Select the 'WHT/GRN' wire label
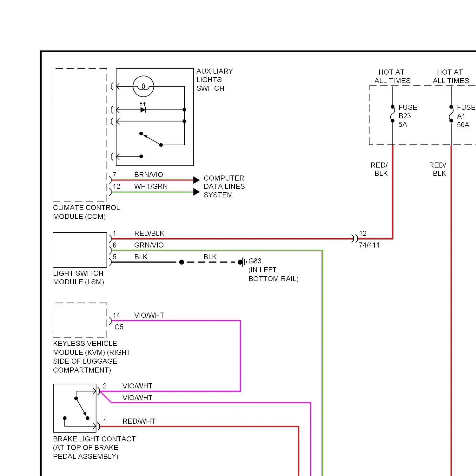The image size is (476, 476). tap(151, 186)
